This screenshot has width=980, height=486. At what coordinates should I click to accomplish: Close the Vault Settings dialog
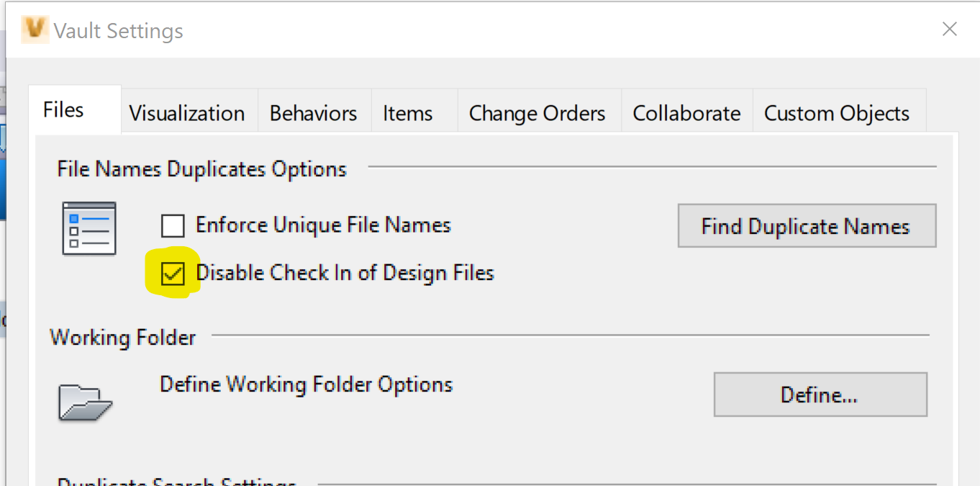pyautogui.click(x=949, y=30)
